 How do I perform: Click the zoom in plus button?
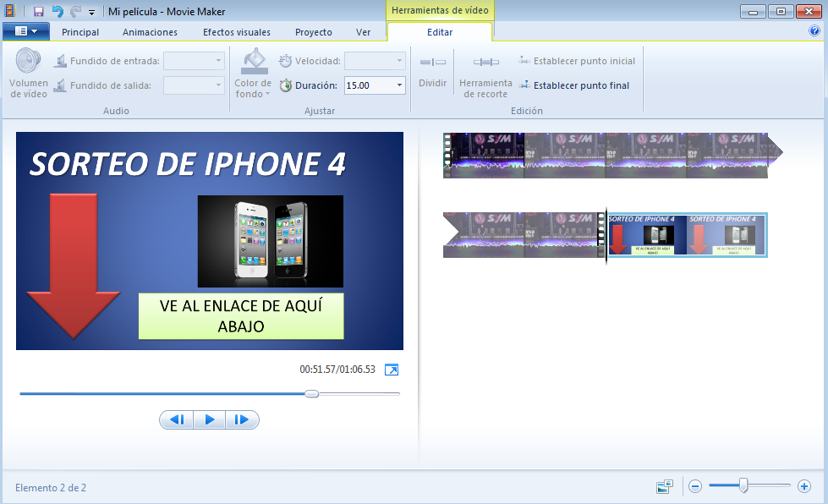tap(804, 486)
